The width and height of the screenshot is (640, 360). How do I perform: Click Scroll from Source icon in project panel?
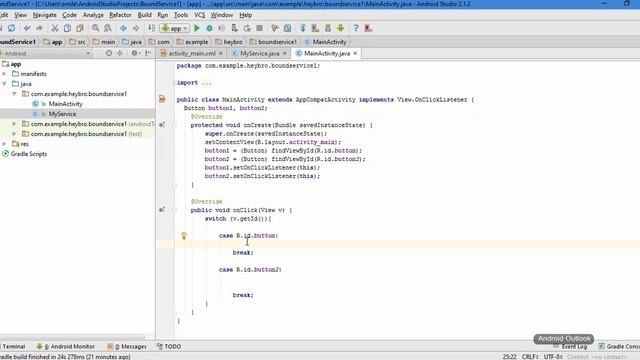click(x=109, y=53)
